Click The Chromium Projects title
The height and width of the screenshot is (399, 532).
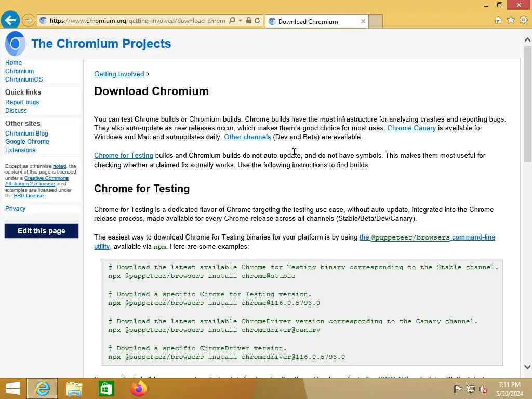(x=101, y=44)
